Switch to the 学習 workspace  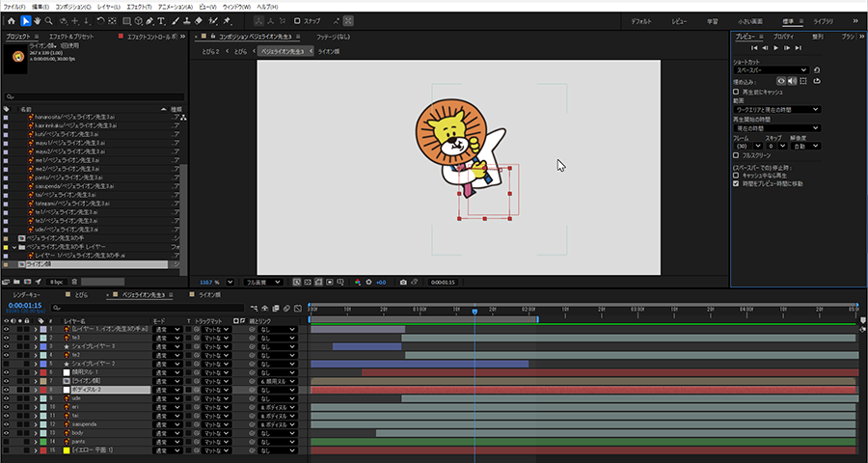(x=711, y=20)
